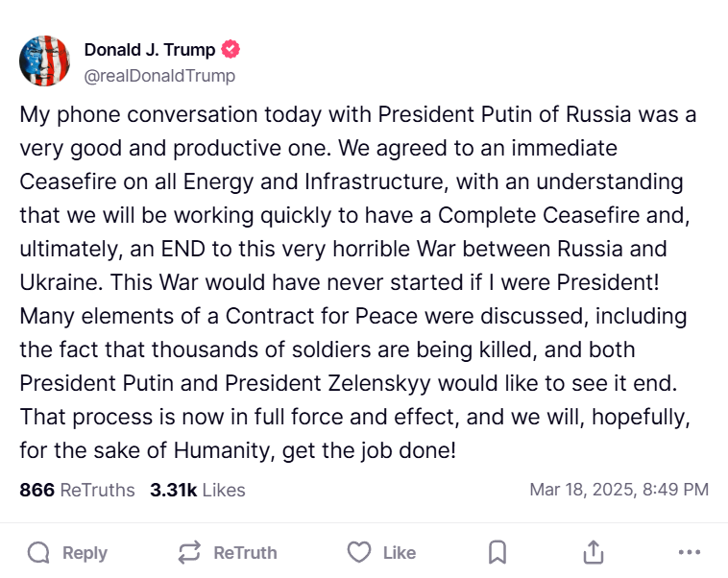Open the share upload icon
Viewport: 728px width, 578px height.
(594, 552)
